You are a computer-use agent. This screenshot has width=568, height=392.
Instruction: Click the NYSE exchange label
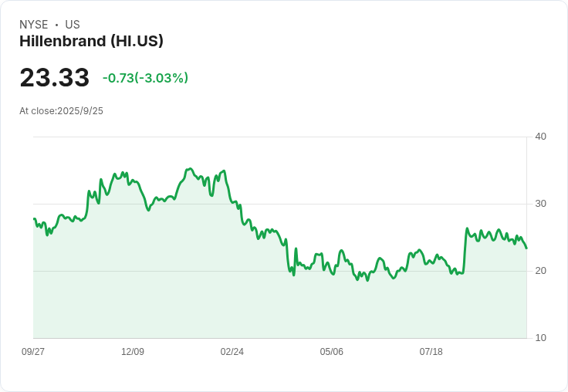point(34,25)
